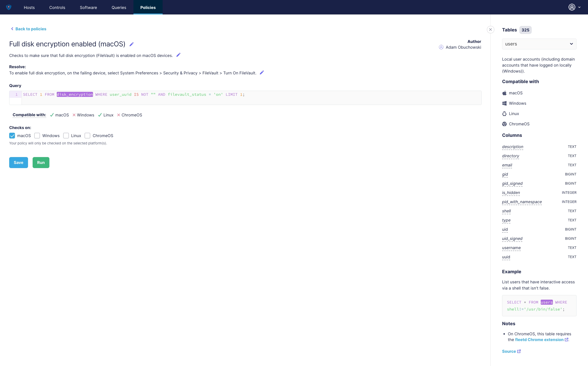
Task: Click the uid column name
Action: [x=505, y=229]
